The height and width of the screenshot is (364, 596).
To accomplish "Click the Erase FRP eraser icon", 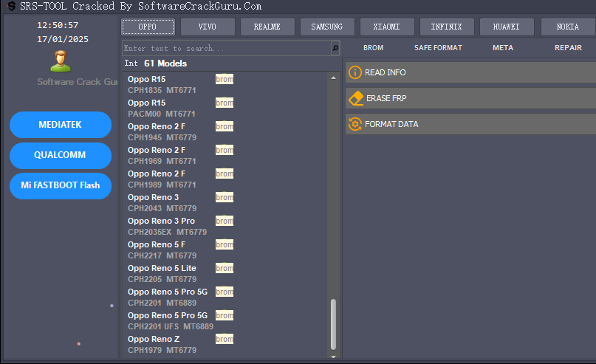I will tap(355, 98).
